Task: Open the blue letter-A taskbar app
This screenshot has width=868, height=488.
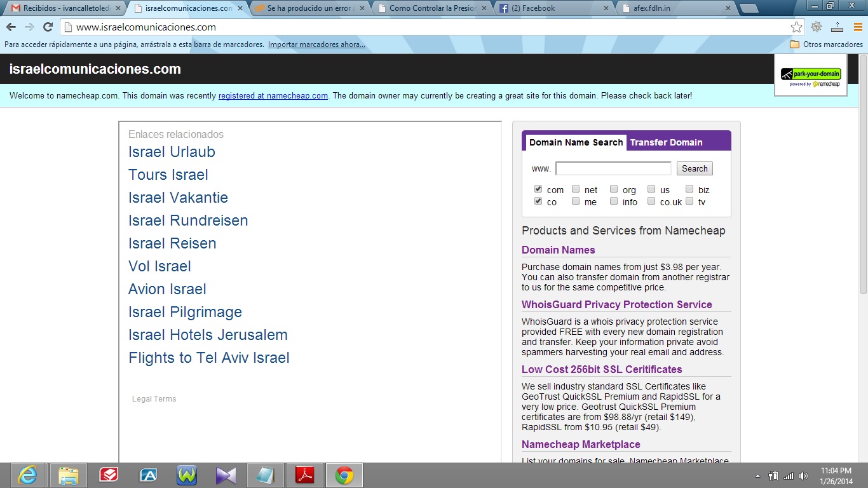Action: click(148, 475)
